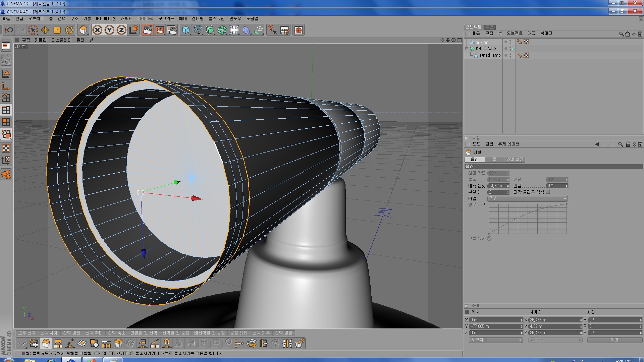
Task: Render the active view clapperboard icon
Action: pos(147,30)
